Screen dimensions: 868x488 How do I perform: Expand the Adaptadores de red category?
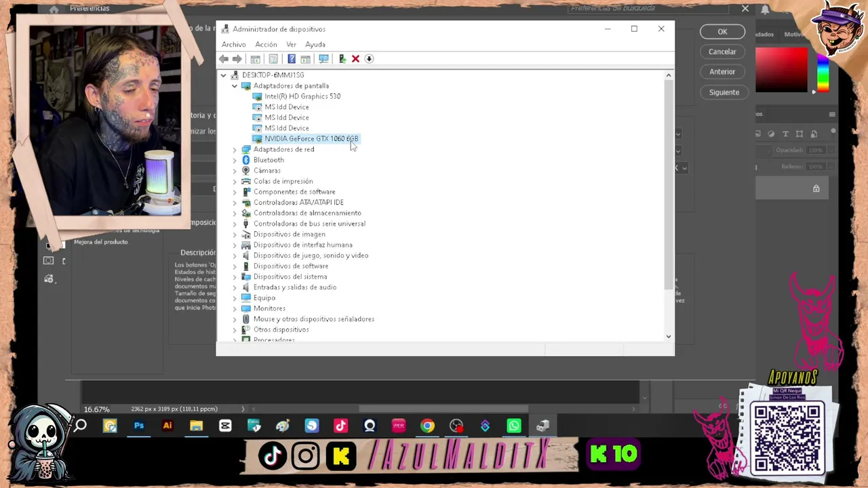(x=235, y=149)
